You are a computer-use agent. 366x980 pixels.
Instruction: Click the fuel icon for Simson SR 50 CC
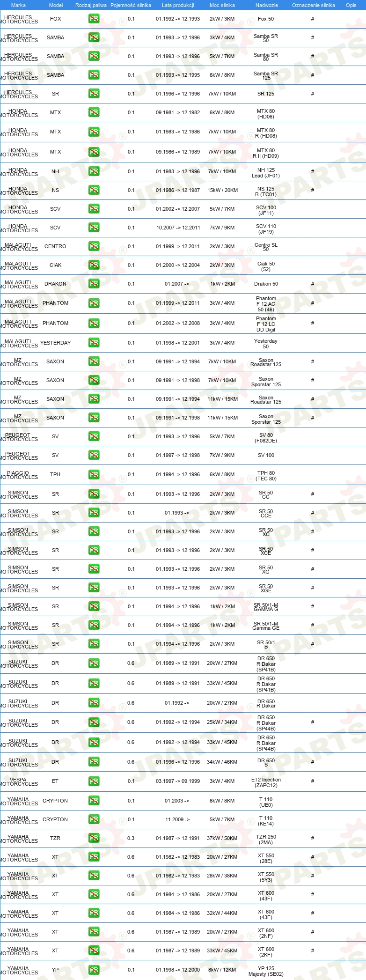click(94, 494)
